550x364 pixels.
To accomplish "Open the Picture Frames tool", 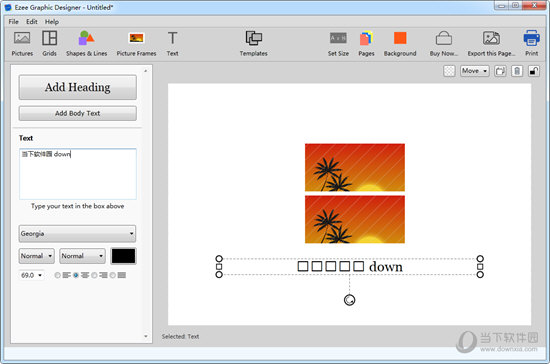I will point(136,43).
